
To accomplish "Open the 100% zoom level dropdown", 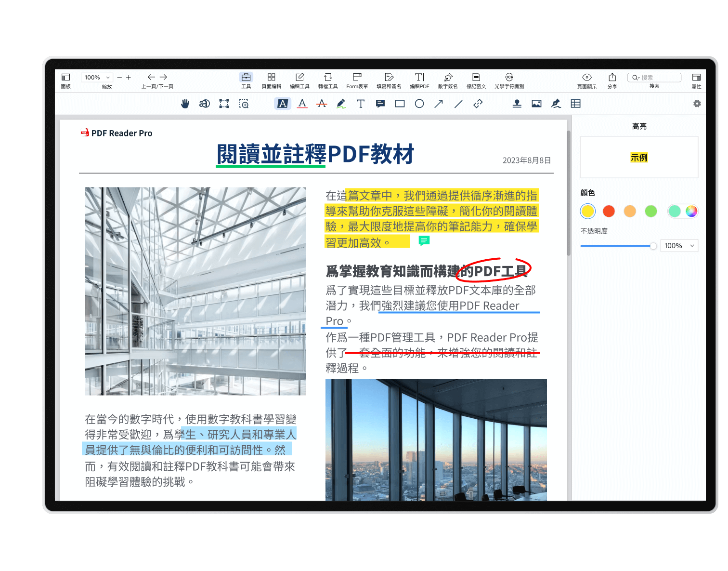I will click(x=97, y=77).
